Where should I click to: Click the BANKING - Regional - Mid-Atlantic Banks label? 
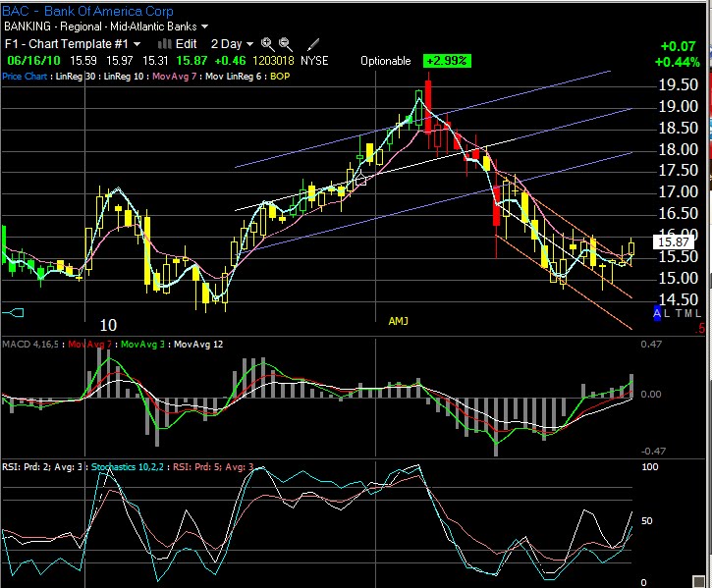(100, 27)
